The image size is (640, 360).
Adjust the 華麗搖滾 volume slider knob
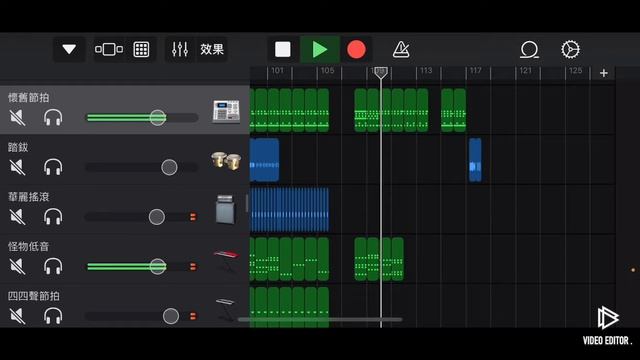(x=157, y=217)
